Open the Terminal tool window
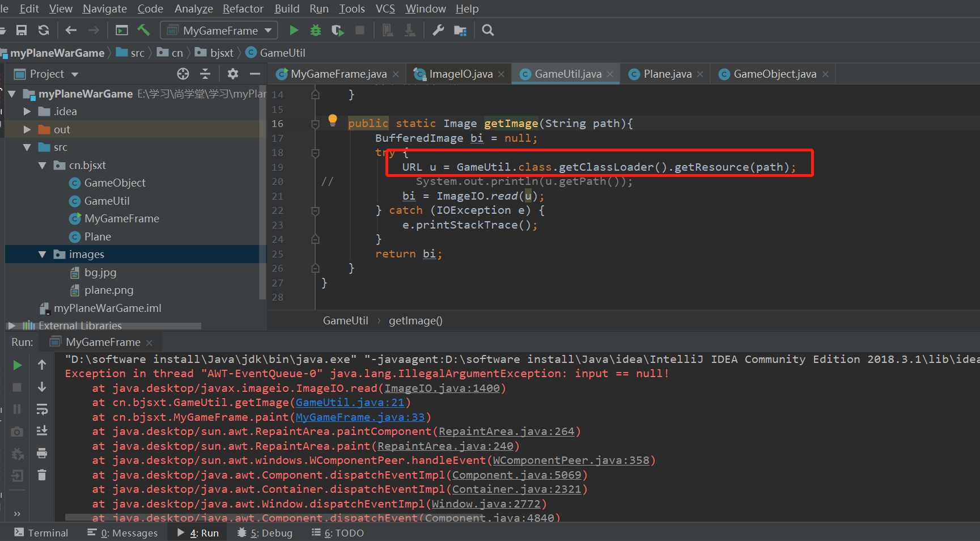 (x=41, y=533)
